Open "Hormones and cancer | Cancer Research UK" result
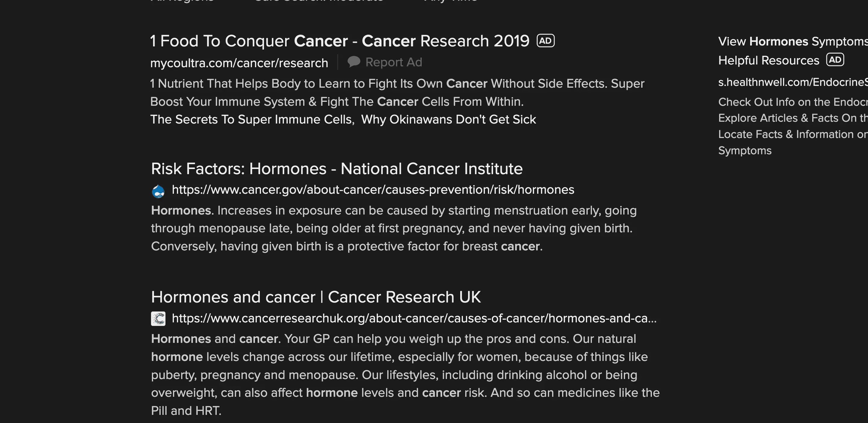The width and height of the screenshot is (868, 423). coord(316,297)
